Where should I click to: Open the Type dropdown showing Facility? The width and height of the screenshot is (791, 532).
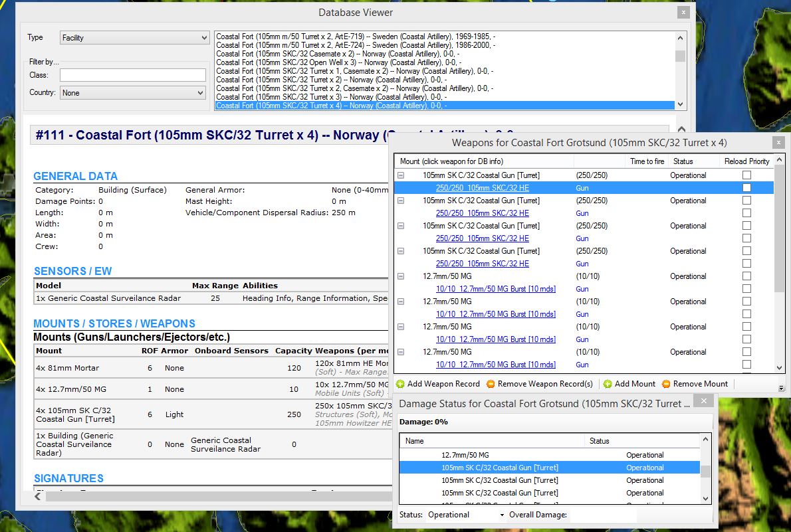click(x=134, y=38)
